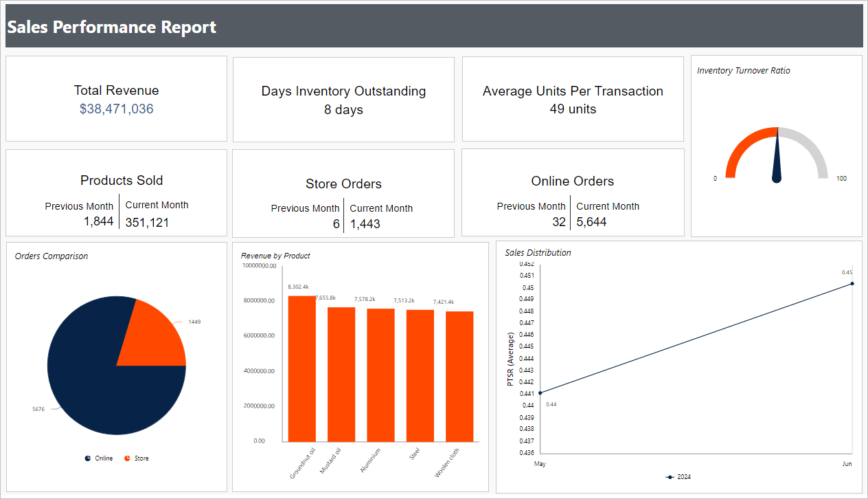The height and width of the screenshot is (499, 868).
Task: Click the Jun data point on line chart
Action: (852, 283)
